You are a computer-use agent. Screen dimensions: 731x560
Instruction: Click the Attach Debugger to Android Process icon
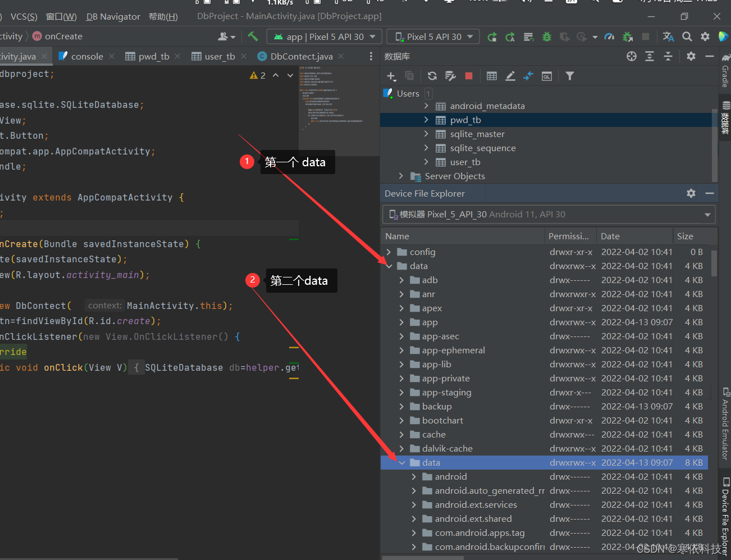(628, 37)
